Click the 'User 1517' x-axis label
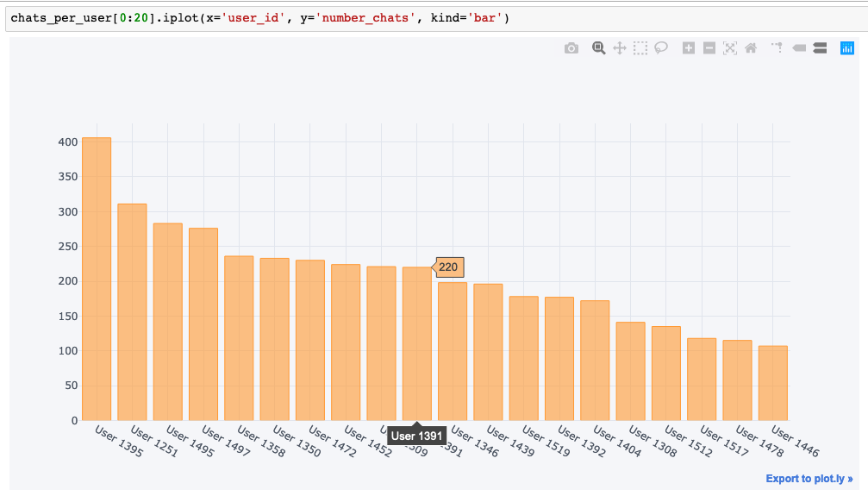 724,441
